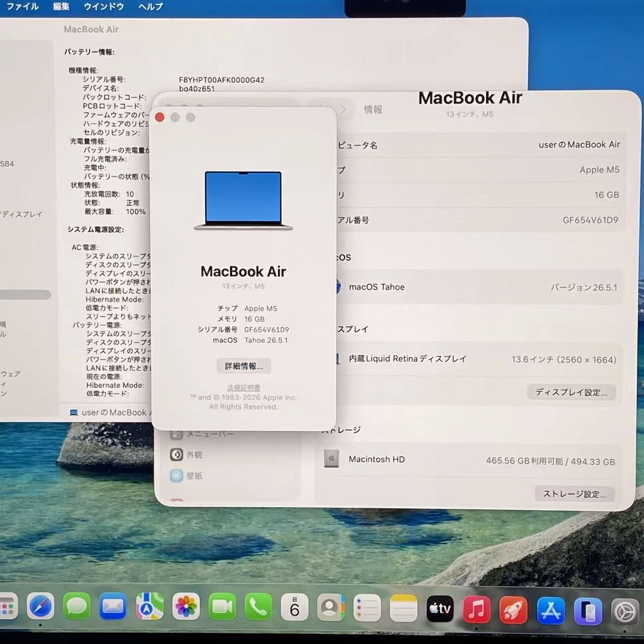Open the ウインドウ menu
Screen dimensions: 644x644
pos(104,7)
